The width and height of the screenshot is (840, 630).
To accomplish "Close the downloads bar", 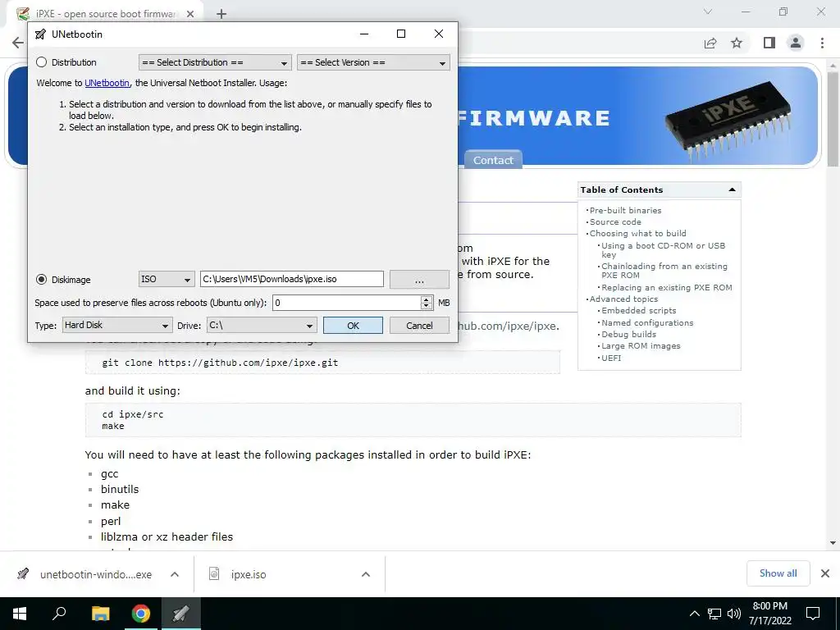I will coord(825,573).
